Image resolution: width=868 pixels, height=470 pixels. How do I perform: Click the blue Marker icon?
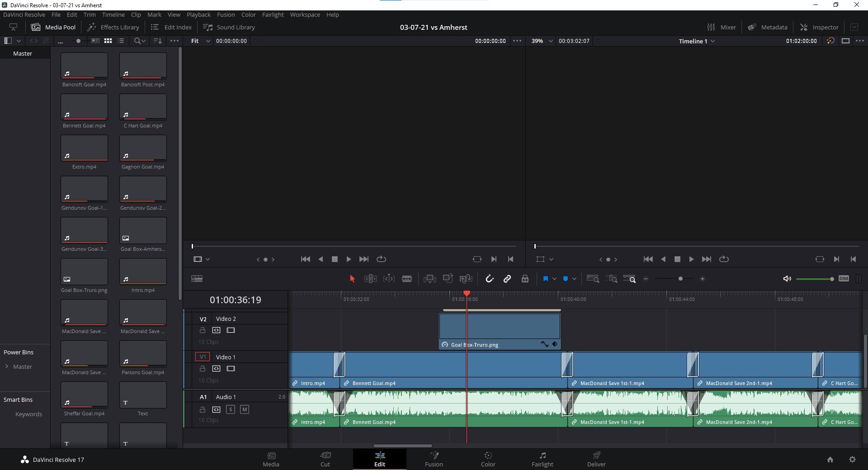pyautogui.click(x=565, y=279)
